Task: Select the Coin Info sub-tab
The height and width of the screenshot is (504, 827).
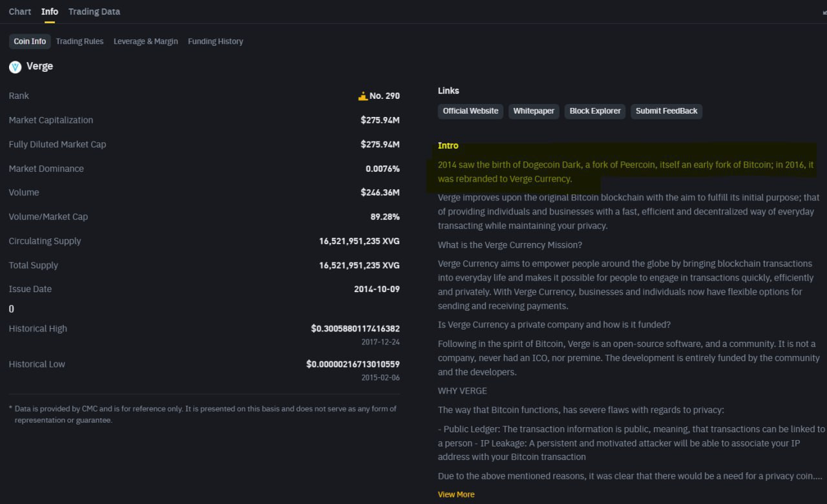Action: [x=30, y=41]
